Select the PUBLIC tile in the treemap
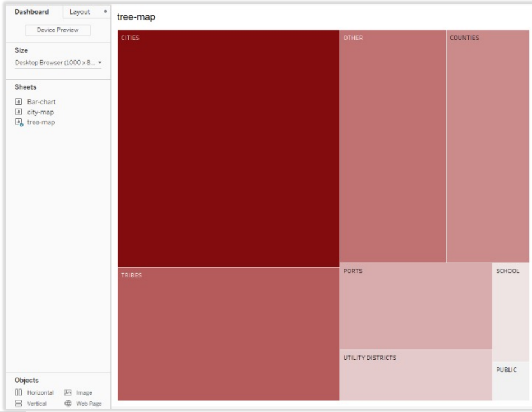The image size is (532, 412). coord(511,381)
